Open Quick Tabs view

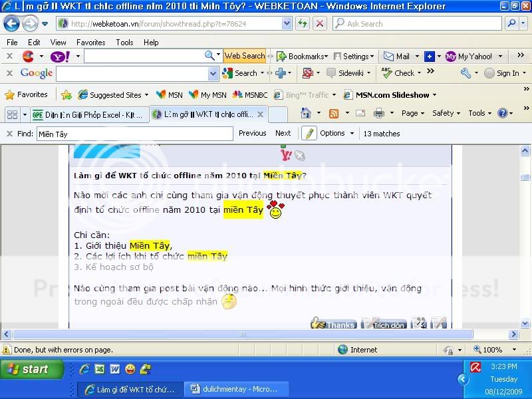13,113
